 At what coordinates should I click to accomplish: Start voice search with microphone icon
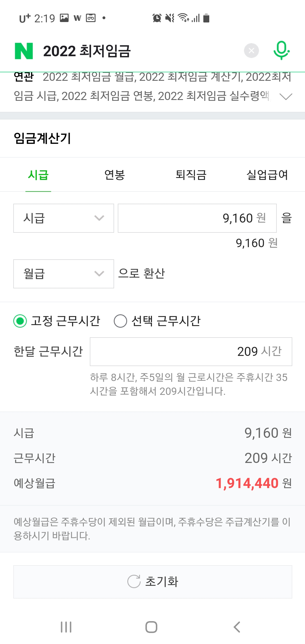pos(282,50)
